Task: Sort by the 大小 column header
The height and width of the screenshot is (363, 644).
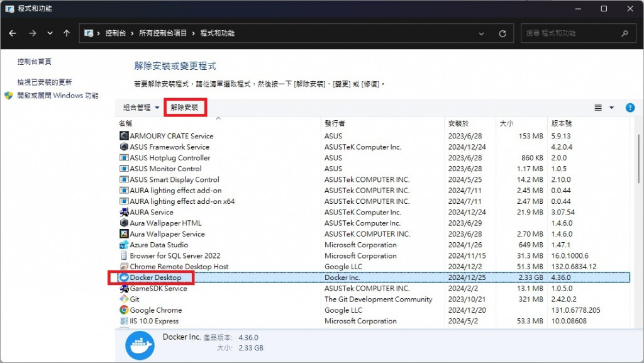Action: pyautogui.click(x=506, y=123)
